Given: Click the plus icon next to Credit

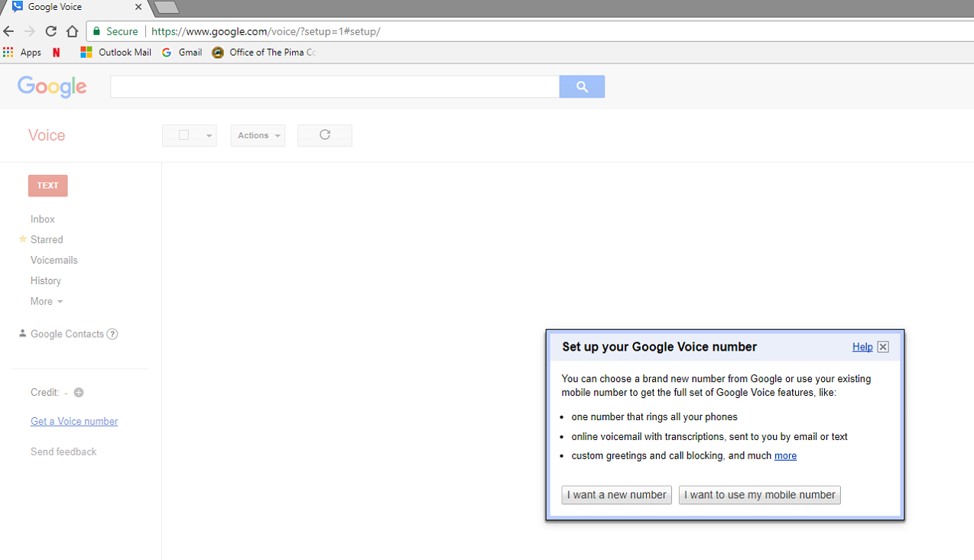Looking at the screenshot, I should (78, 393).
